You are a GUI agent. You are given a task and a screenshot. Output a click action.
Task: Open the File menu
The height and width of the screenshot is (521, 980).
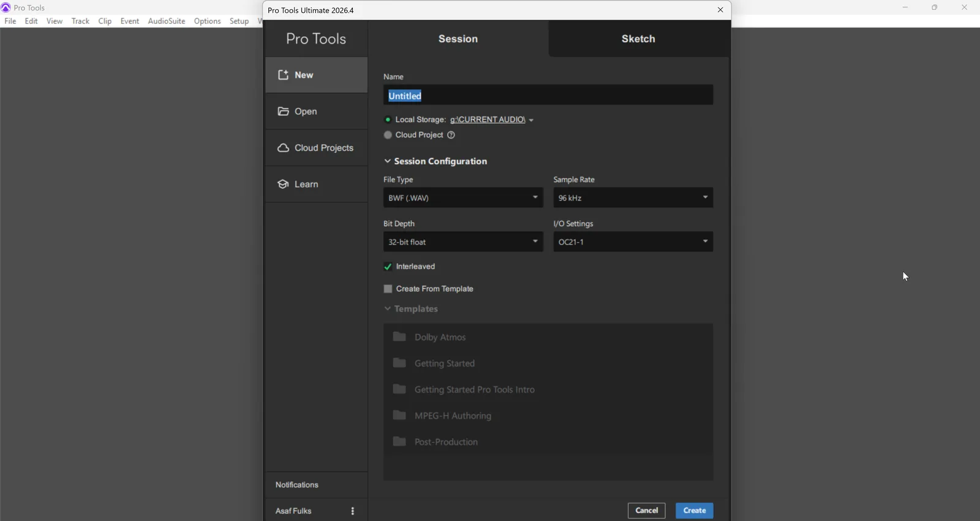coord(10,21)
